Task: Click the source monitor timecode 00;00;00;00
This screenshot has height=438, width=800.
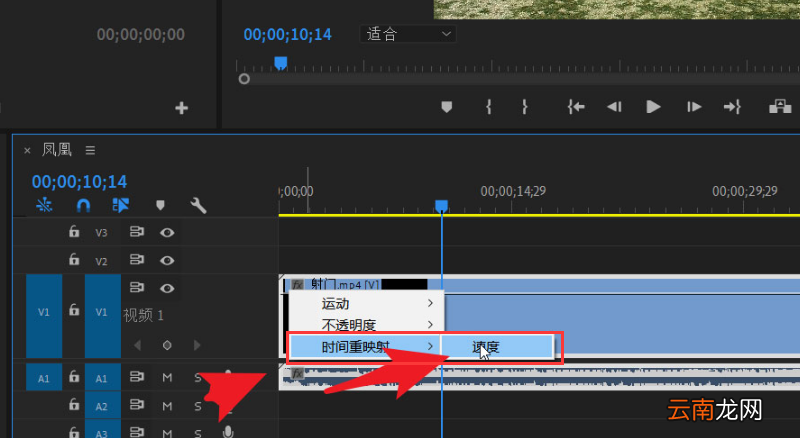Action: (x=141, y=34)
